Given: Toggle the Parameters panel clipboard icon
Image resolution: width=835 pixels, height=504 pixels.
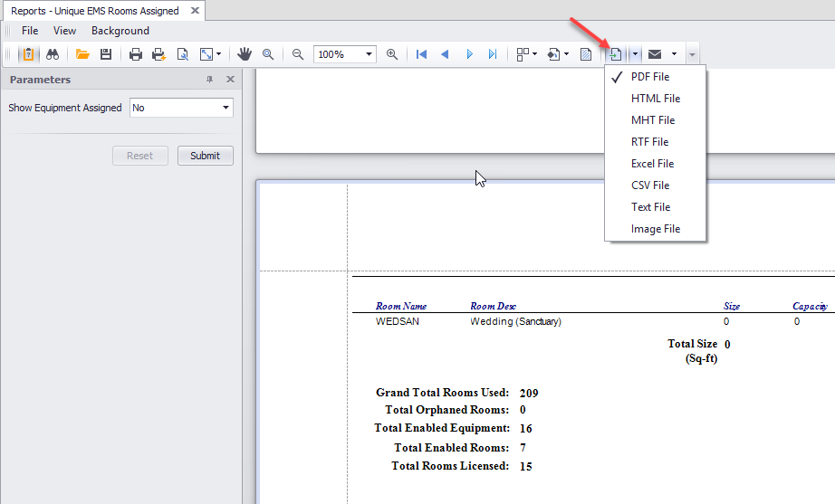Looking at the screenshot, I should tap(28, 54).
